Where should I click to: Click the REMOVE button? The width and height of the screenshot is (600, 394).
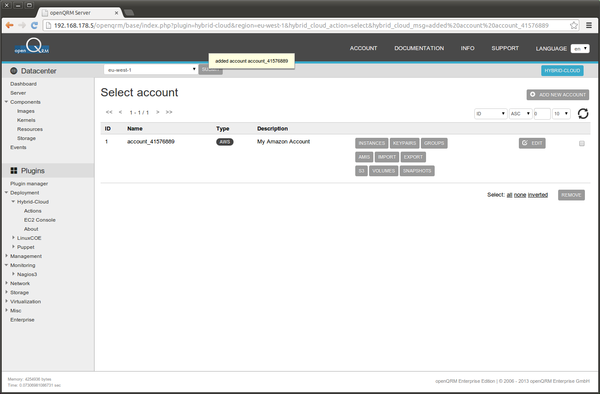[x=571, y=195]
